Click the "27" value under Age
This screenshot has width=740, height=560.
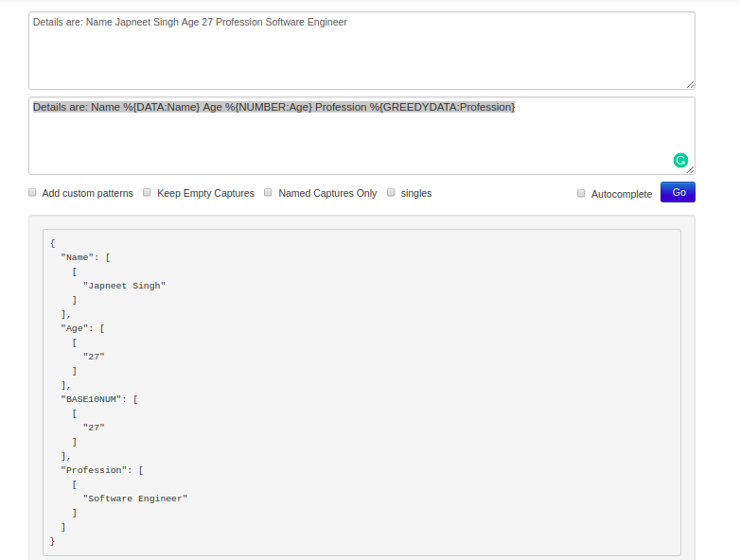point(94,357)
